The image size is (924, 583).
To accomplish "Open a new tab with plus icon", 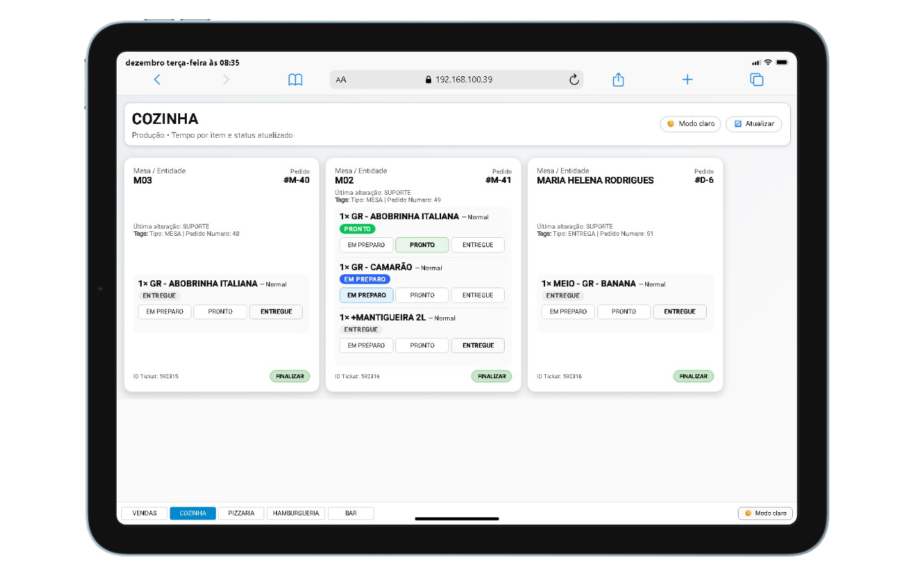I will point(688,79).
